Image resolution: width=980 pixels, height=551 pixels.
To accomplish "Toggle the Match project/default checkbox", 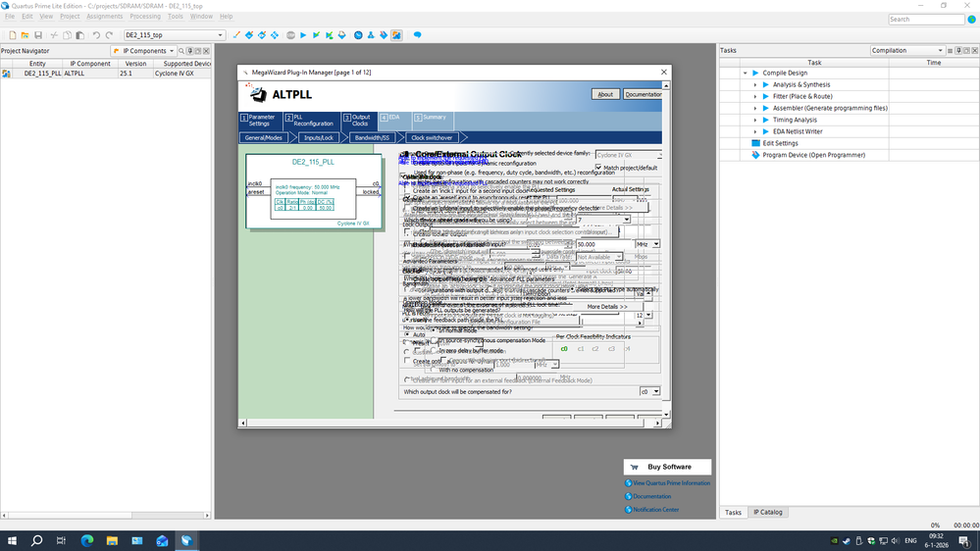I will coord(598,168).
